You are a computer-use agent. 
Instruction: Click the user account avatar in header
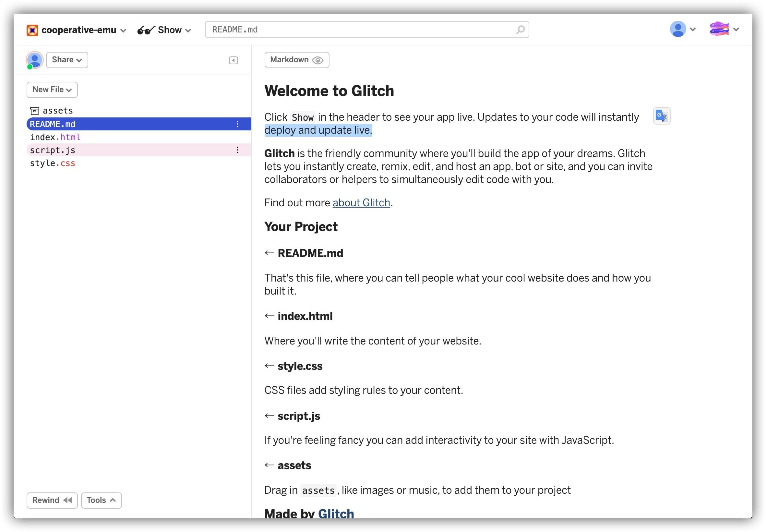point(678,29)
